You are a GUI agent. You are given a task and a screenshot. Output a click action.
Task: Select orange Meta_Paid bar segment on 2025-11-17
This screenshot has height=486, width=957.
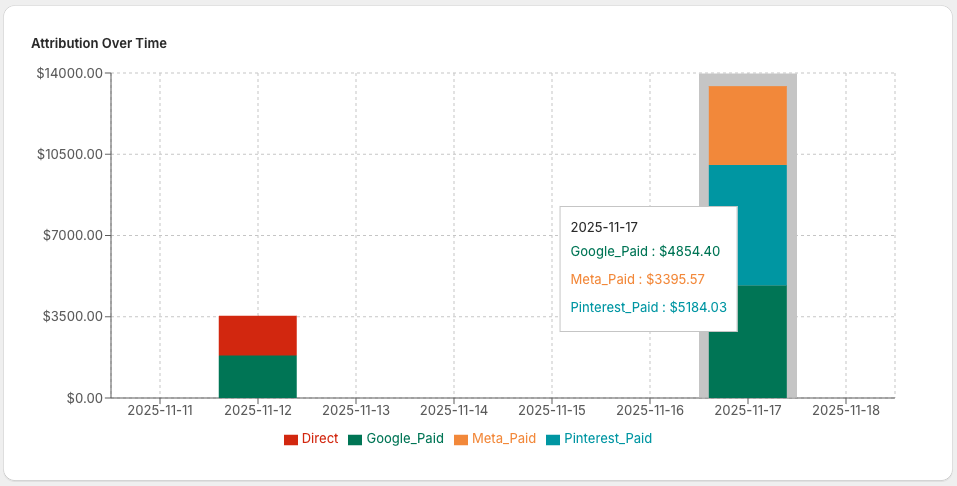[748, 125]
